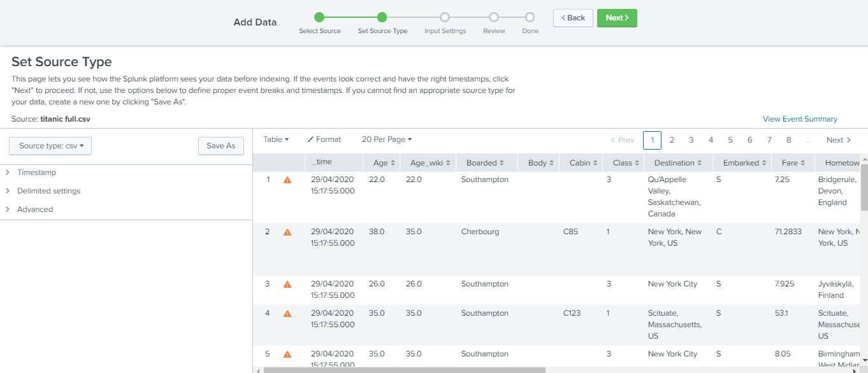Click the warning icon in row 5
Screen dimensions: 868x373
click(287, 355)
